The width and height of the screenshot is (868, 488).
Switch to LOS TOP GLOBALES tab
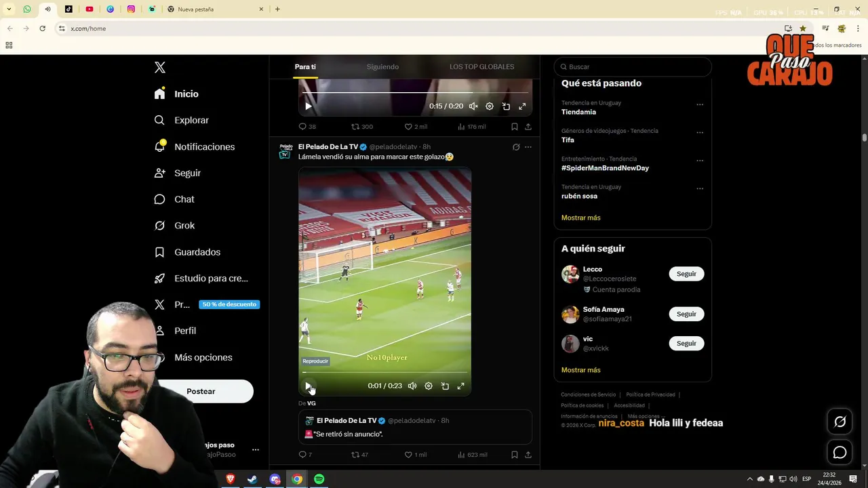pos(481,66)
